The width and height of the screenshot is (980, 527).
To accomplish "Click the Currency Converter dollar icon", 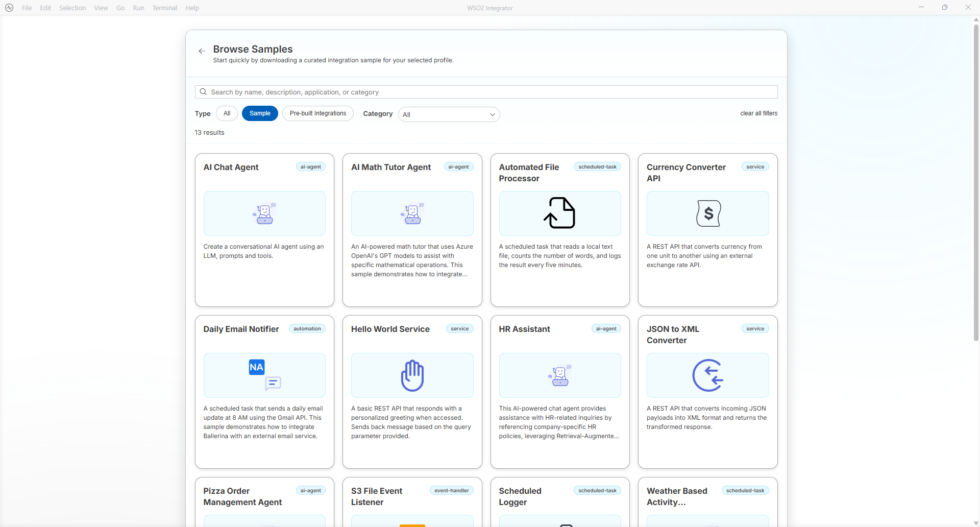I will pos(708,213).
